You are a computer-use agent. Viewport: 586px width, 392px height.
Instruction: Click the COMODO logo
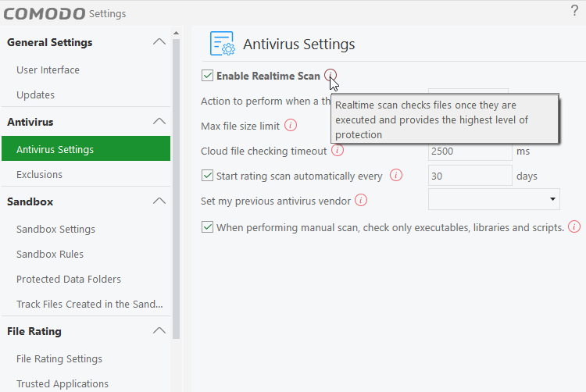point(45,14)
